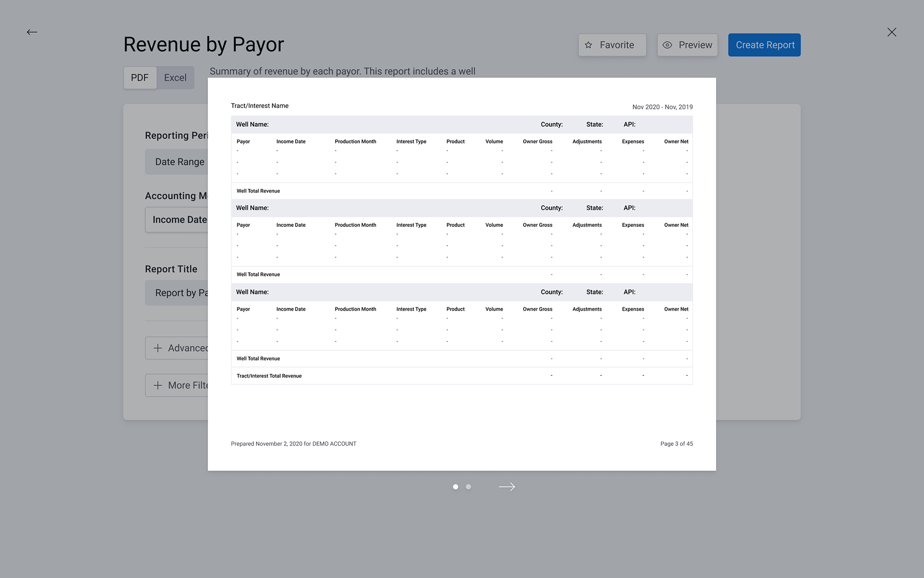Click the Tract/Interest Name label in preview

(259, 106)
